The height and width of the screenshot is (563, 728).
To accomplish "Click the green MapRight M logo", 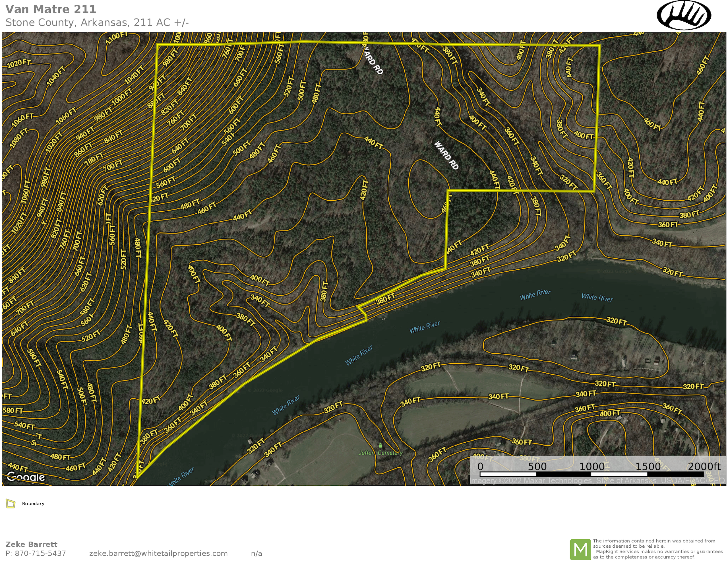I will [x=580, y=549].
